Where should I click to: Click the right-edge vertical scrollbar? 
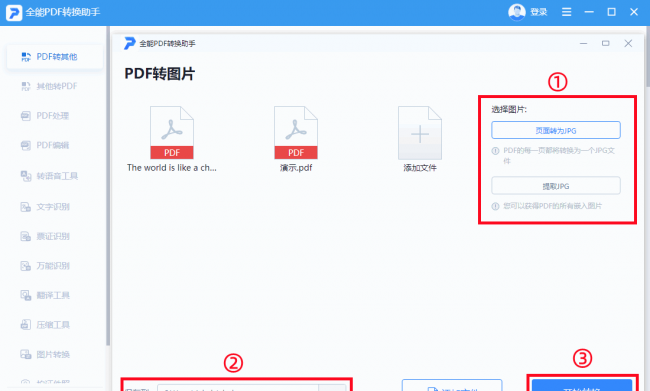coord(648,56)
